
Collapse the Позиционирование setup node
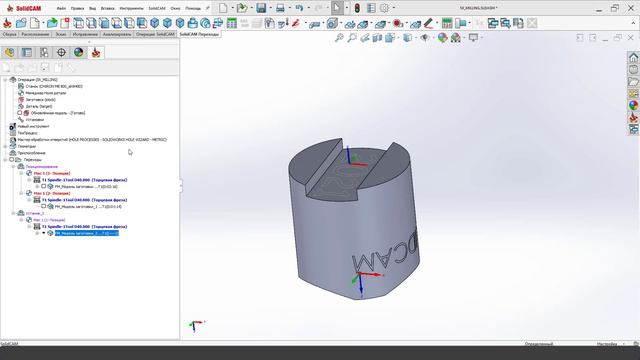tap(13, 167)
